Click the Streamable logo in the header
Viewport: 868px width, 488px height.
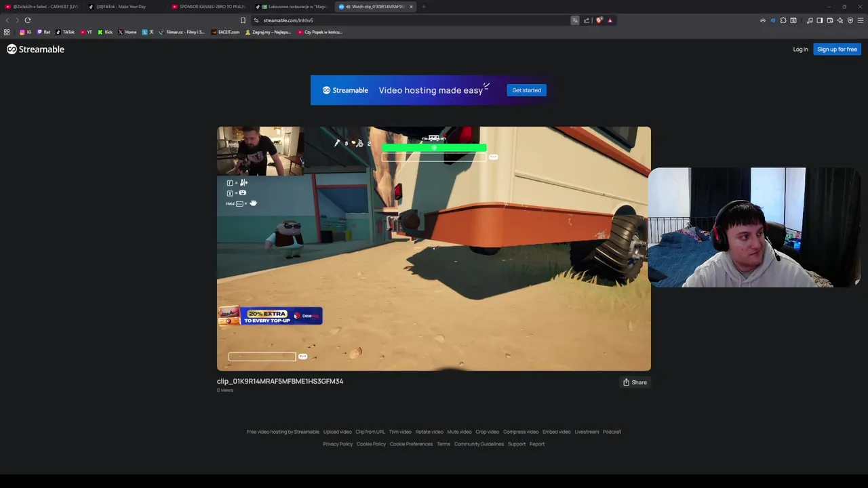[x=35, y=49]
